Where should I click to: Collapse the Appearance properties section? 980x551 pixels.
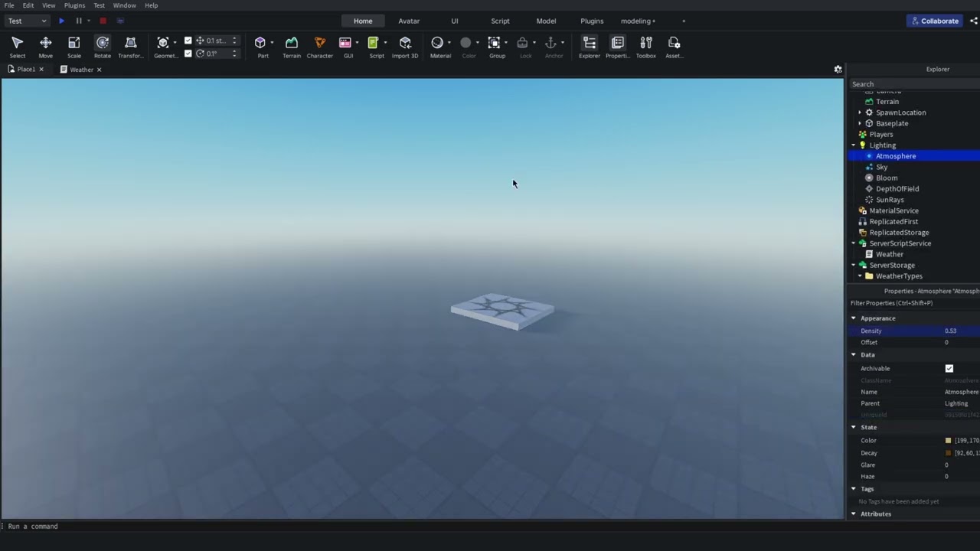853,318
